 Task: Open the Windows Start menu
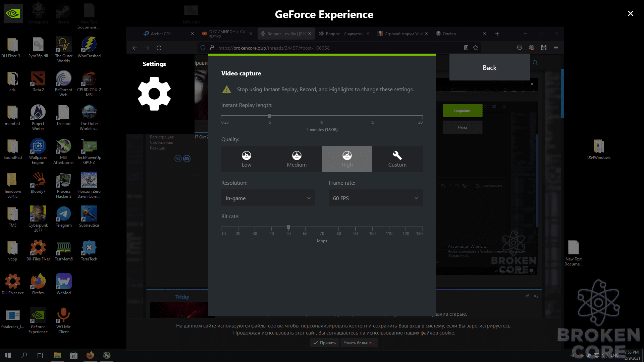[8, 355]
